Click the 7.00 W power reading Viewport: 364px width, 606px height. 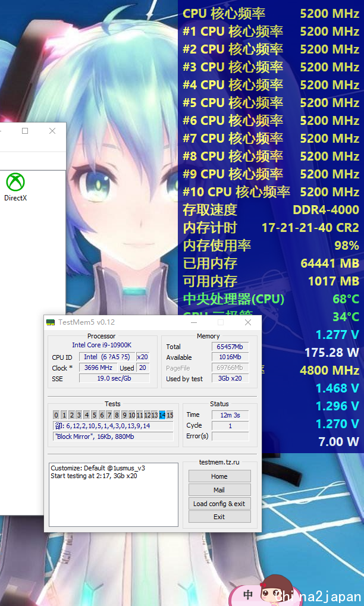(x=338, y=441)
